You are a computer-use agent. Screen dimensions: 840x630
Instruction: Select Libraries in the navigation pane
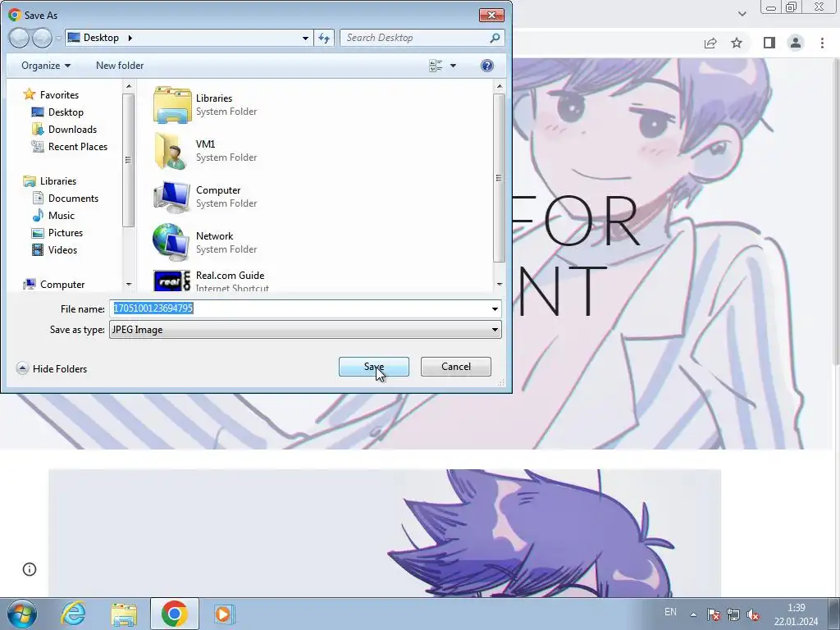pos(50,181)
